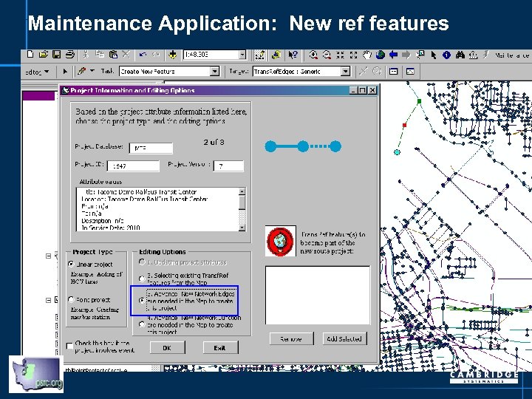Screen dimensions: 532x399
Task: Click the Project Database input field
Action: coord(151,149)
